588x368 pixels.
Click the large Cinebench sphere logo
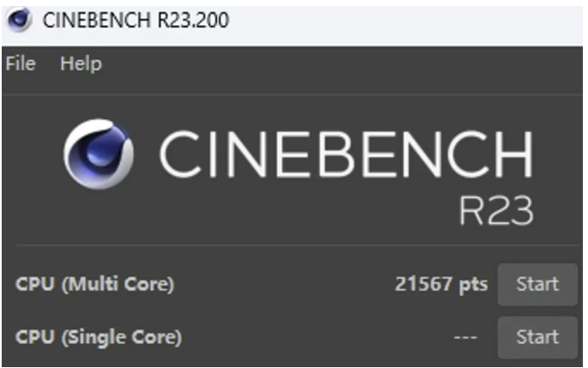click(99, 154)
